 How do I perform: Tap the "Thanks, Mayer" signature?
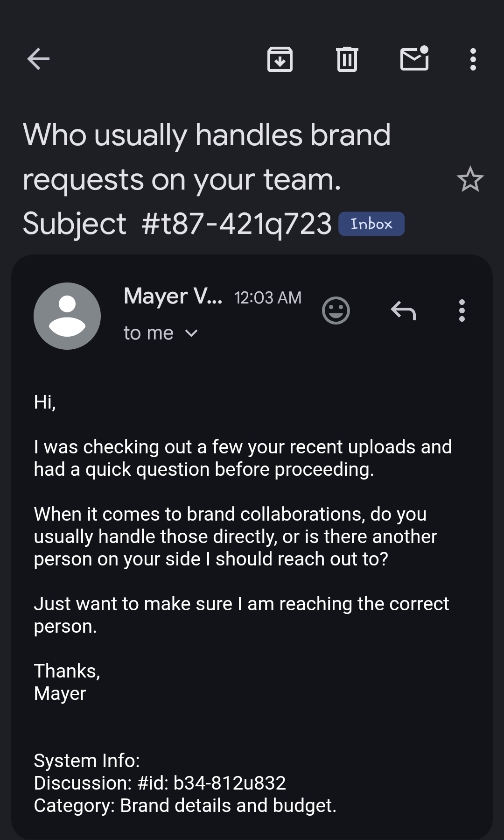(67, 682)
